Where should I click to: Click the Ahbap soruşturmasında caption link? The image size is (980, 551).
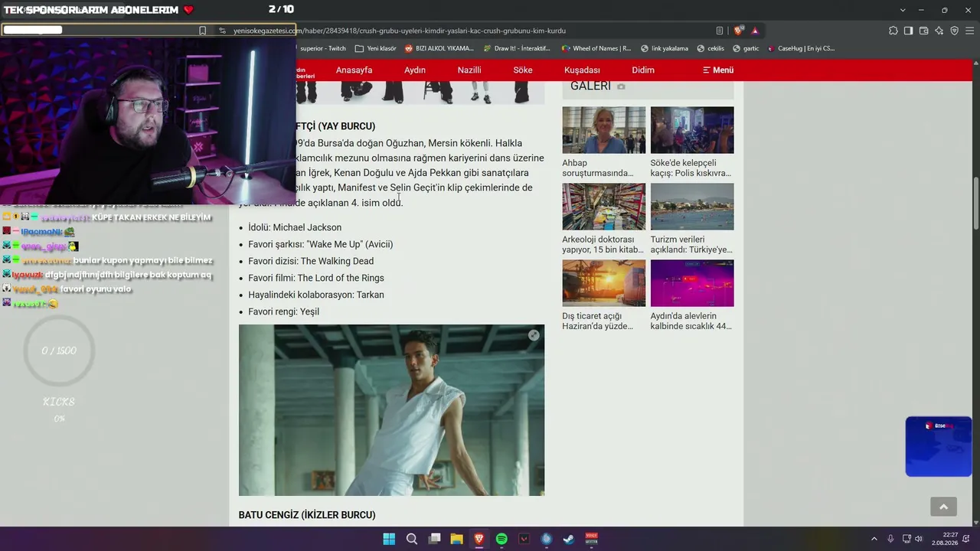(598, 168)
